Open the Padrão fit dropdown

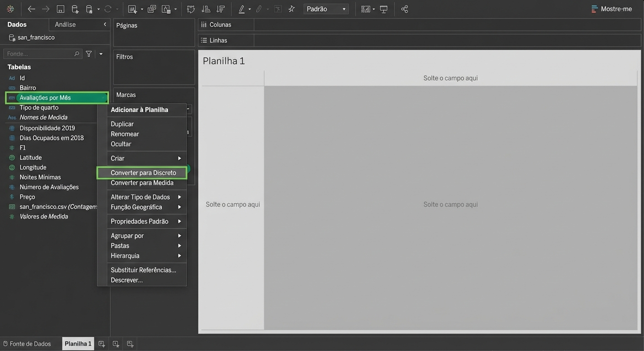point(326,9)
